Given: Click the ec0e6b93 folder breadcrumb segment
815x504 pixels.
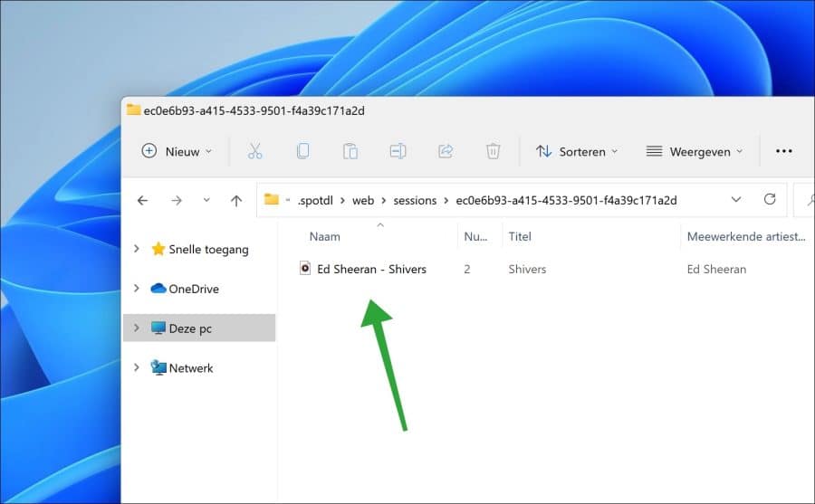Looking at the screenshot, I should click(566, 201).
